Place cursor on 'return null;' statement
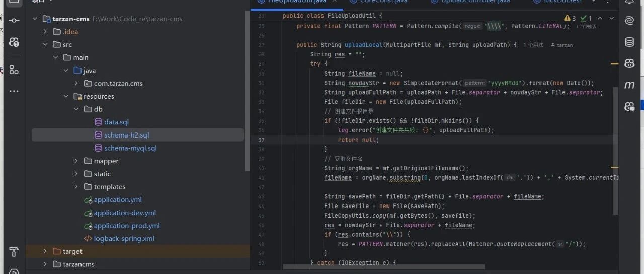 358,140
